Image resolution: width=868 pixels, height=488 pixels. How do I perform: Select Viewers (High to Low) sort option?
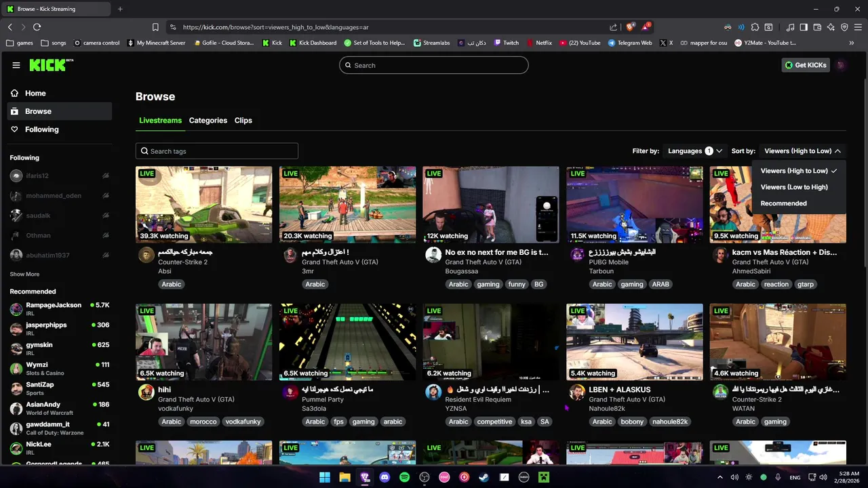point(799,171)
